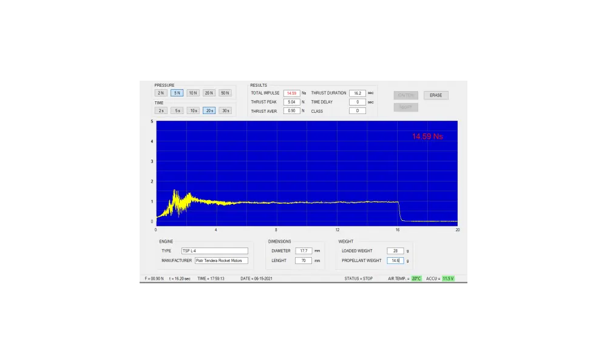Click the greyed-out IGNITION button
This screenshot has width=607, height=364.
[405, 95]
